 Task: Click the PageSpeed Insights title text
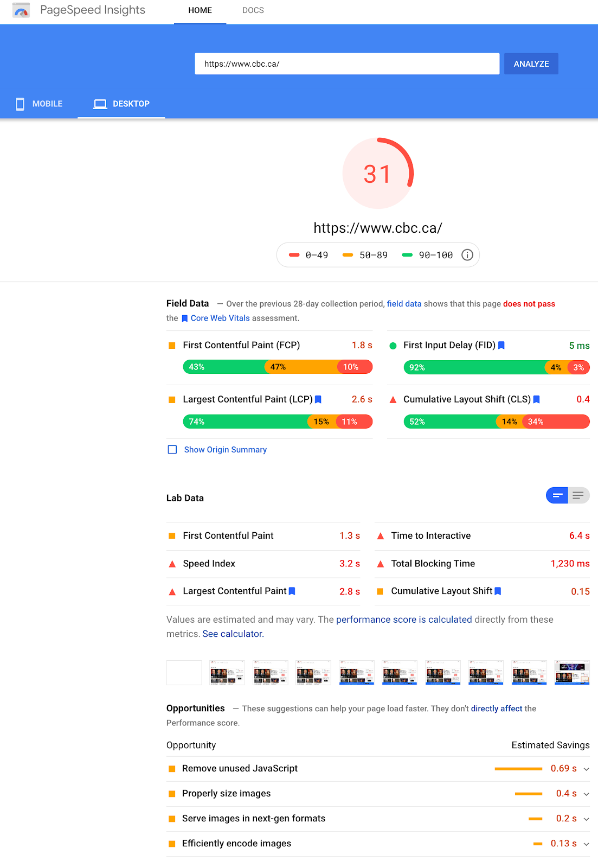pyautogui.click(x=93, y=10)
